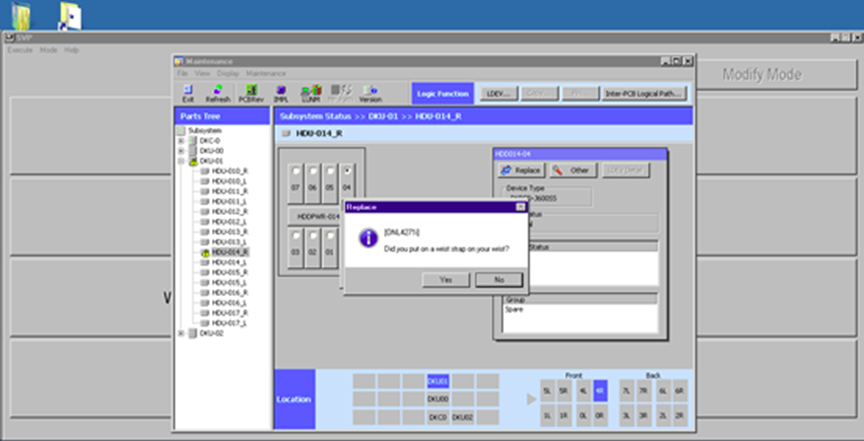Click the IMPL toolbar icon
This screenshot has height=441, width=864.
coord(281,93)
